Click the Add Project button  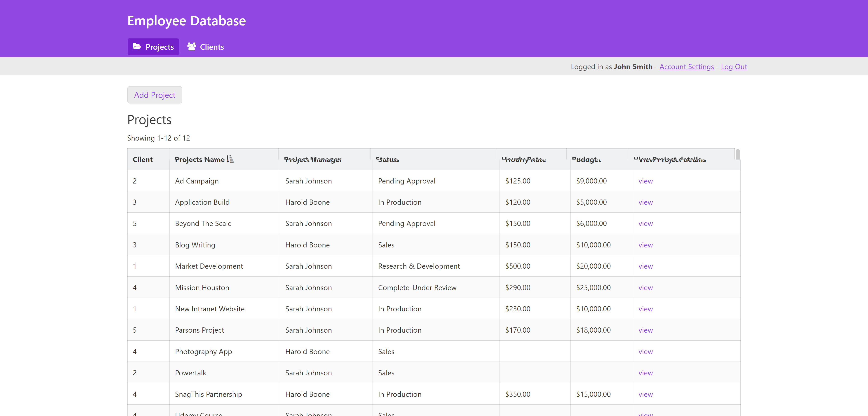155,95
